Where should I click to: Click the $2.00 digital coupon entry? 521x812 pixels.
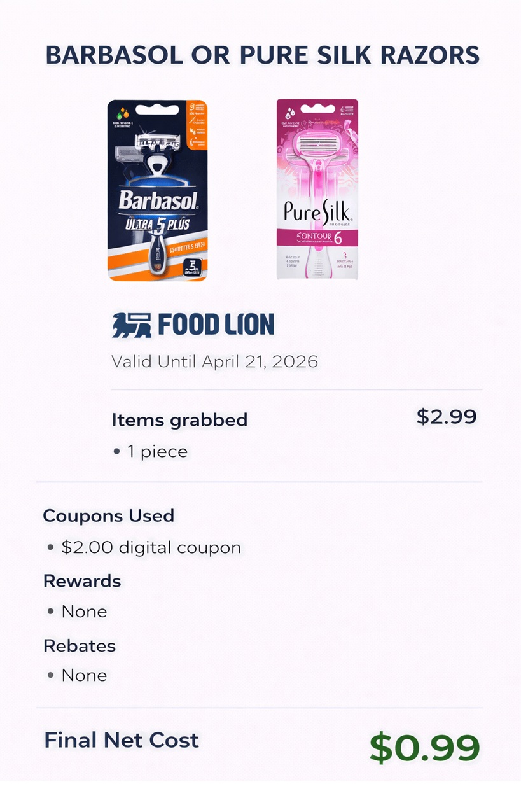coord(144,547)
